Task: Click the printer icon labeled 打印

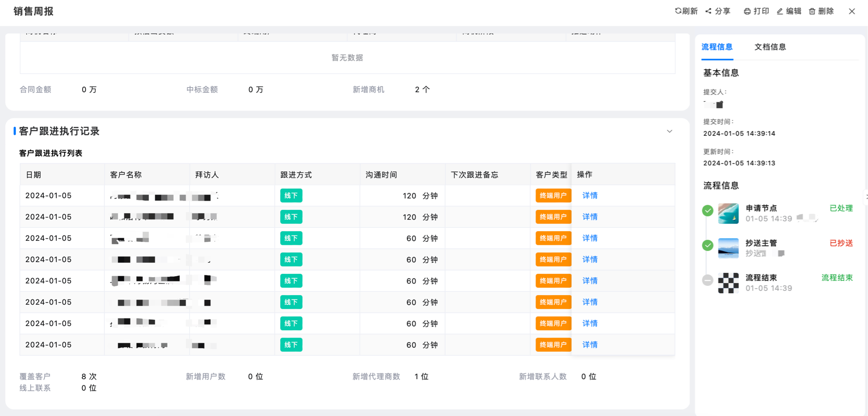Action: pos(747,11)
